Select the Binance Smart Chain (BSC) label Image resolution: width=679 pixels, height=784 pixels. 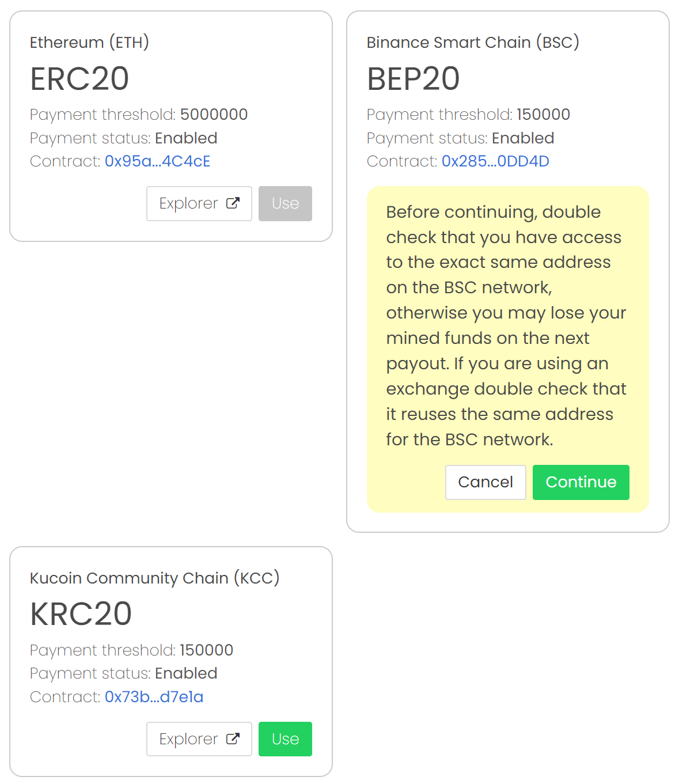472,42
